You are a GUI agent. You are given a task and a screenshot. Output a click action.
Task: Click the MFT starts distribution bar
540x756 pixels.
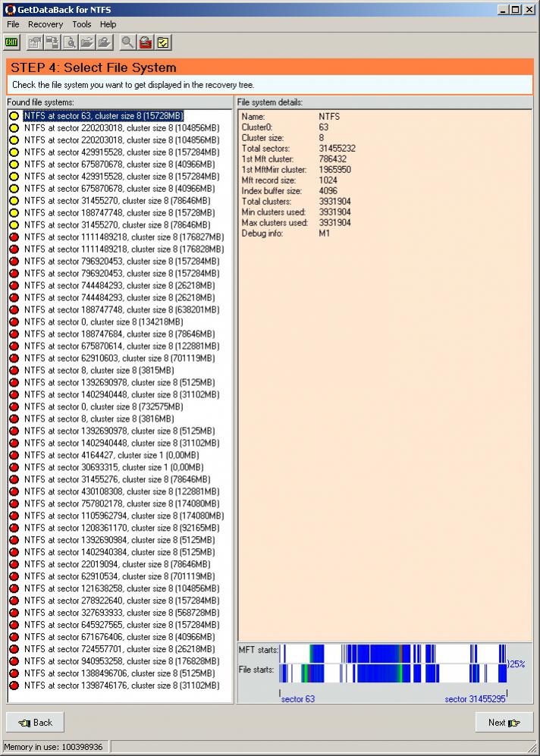click(x=393, y=654)
